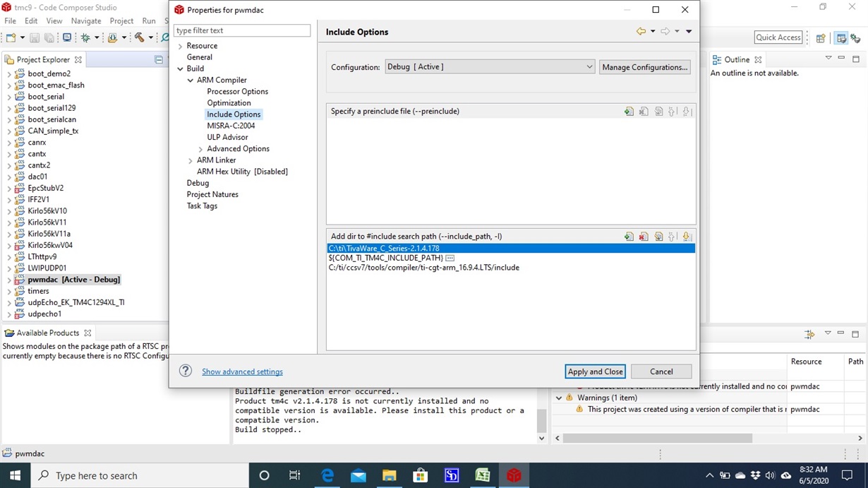Collapse All in Project Explorer toolbar
The width and height of the screenshot is (868, 488).
point(159,60)
